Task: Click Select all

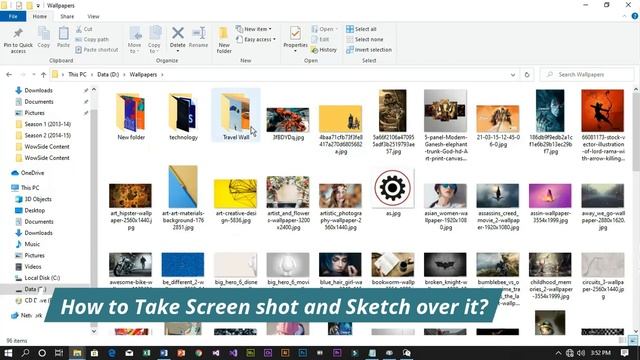Action: click(361, 29)
